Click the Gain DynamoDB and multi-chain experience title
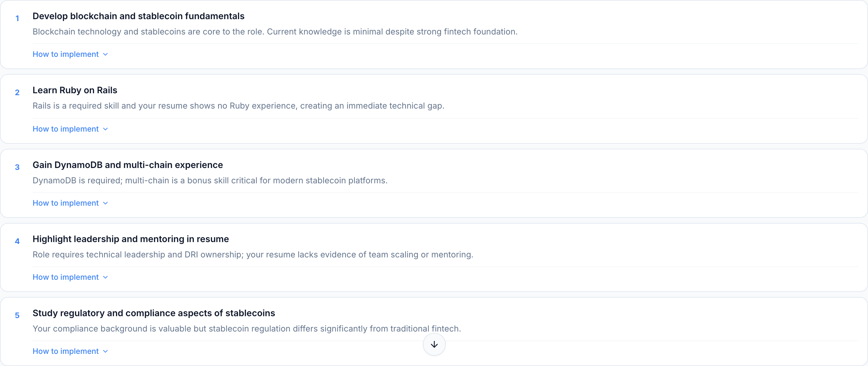Viewport: 868px width, 366px height. tap(127, 165)
